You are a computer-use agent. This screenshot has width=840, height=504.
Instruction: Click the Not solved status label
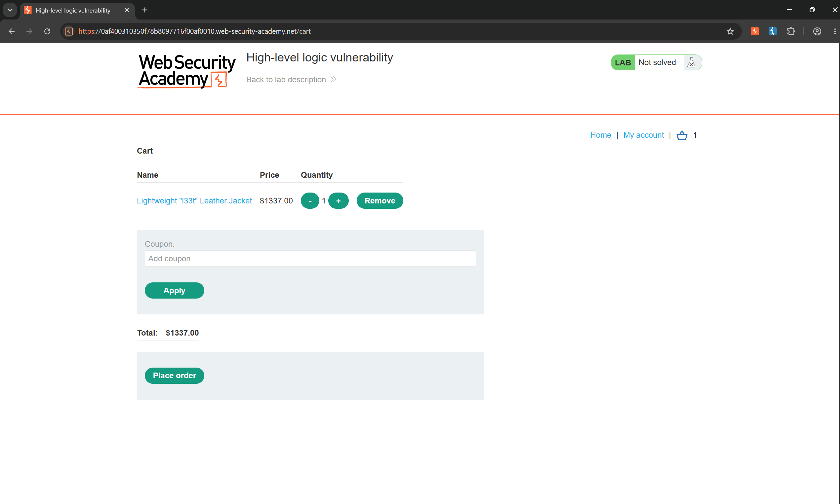point(657,62)
